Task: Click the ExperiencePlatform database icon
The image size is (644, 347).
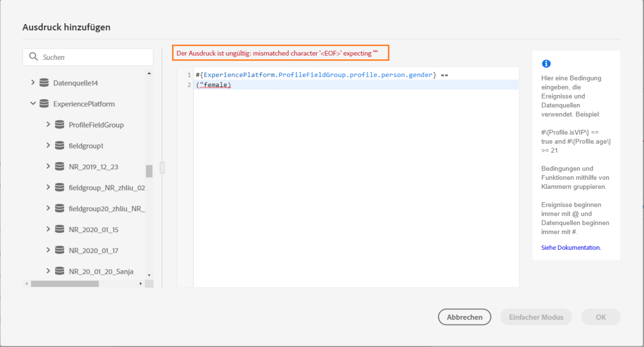Action: point(44,104)
